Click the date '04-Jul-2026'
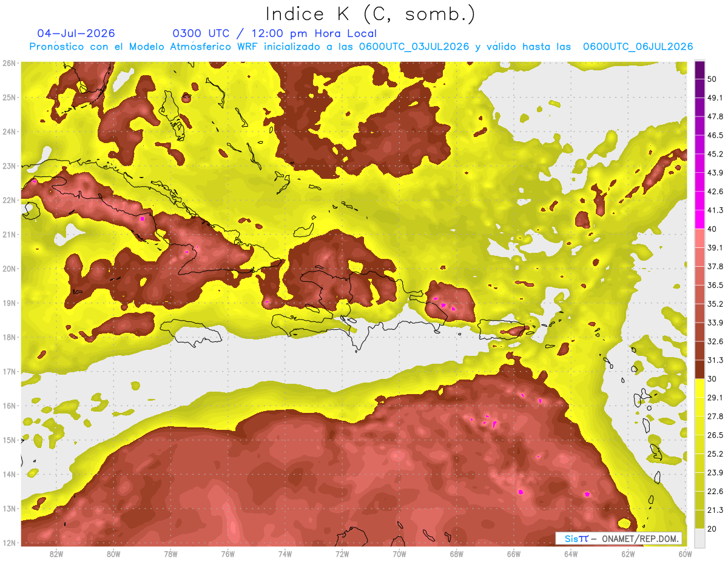728x562 pixels. tap(76, 33)
